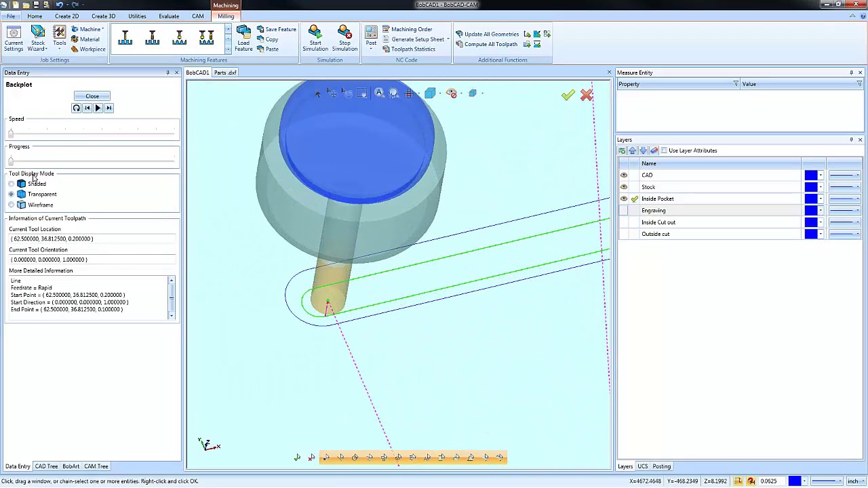Open the Value column filter

[859, 84]
